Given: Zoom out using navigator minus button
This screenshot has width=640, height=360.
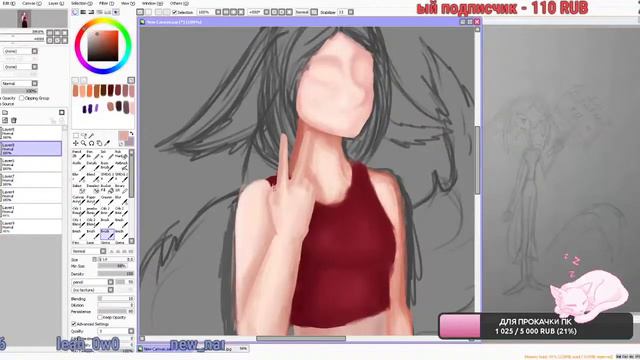Looking at the screenshot, I should pyautogui.click(x=50, y=33).
